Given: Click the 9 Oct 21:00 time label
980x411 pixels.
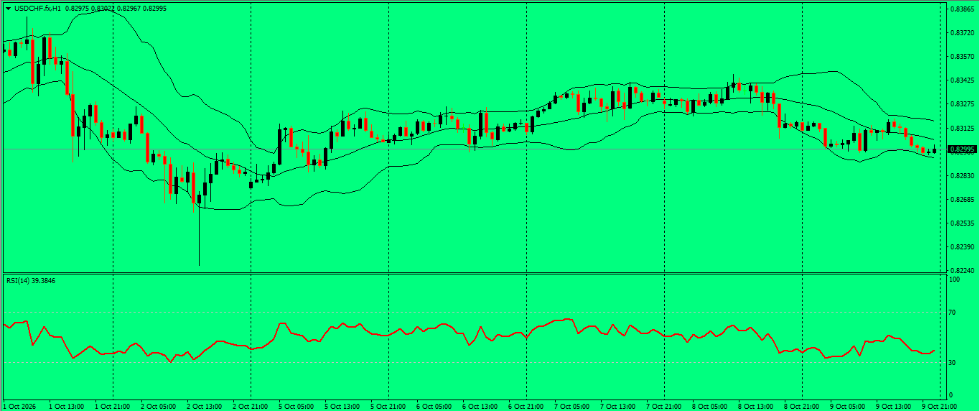Looking at the screenshot, I should [939, 406].
